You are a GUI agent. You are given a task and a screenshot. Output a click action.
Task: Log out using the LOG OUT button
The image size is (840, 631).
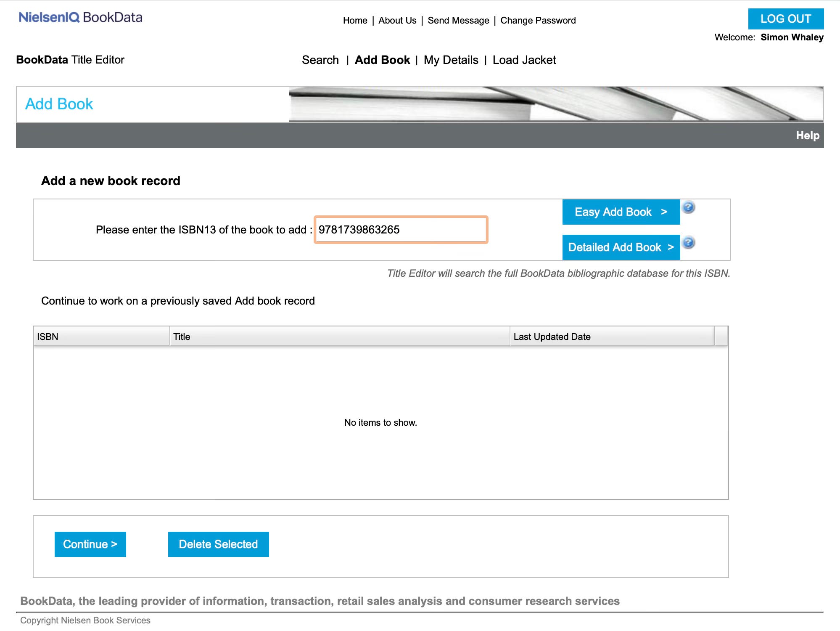[x=785, y=19]
